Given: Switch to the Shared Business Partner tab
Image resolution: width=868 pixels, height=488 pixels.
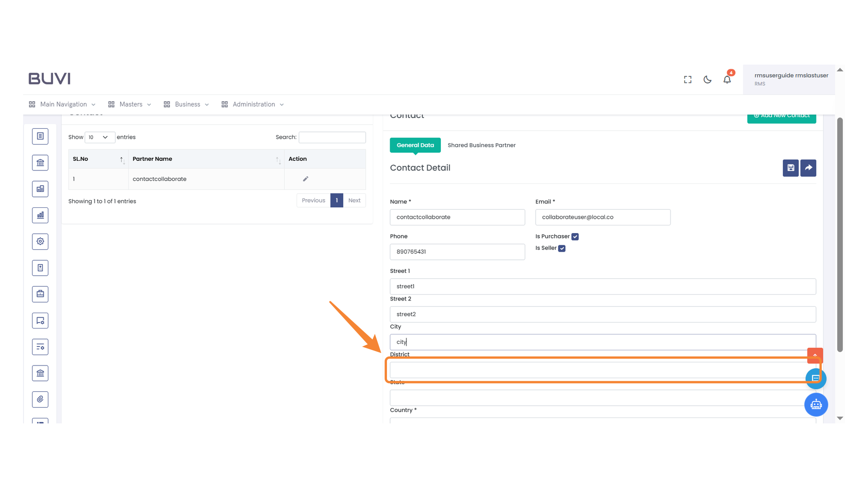Looking at the screenshot, I should 481,145.
